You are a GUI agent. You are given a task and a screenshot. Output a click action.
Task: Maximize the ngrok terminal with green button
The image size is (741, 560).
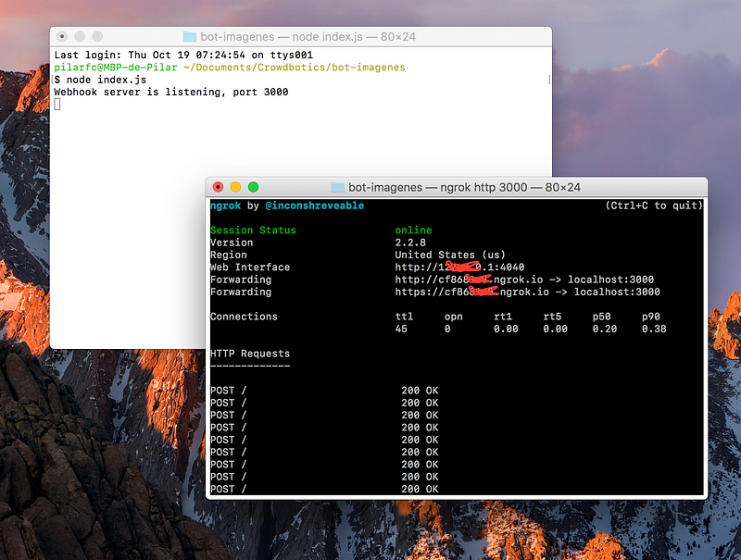click(x=253, y=187)
